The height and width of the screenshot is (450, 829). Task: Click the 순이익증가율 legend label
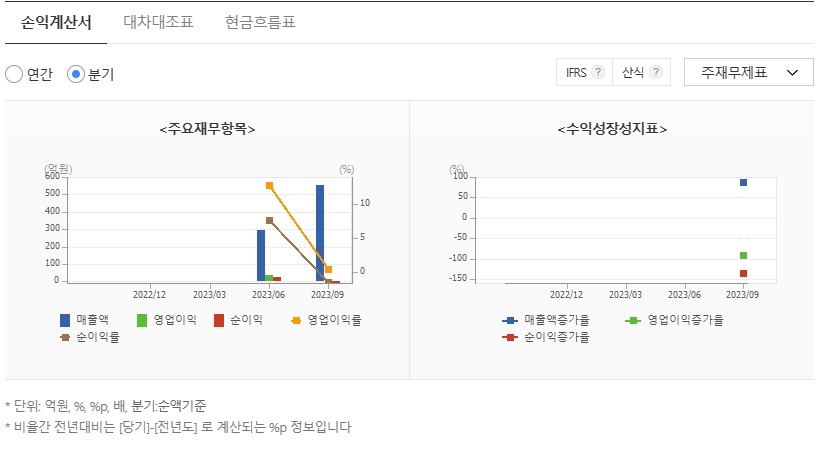pyautogui.click(x=557, y=337)
